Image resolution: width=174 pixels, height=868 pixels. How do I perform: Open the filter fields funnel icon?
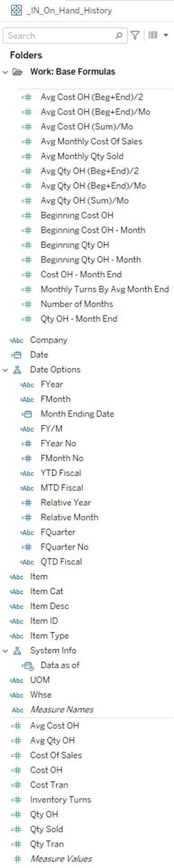(135, 35)
